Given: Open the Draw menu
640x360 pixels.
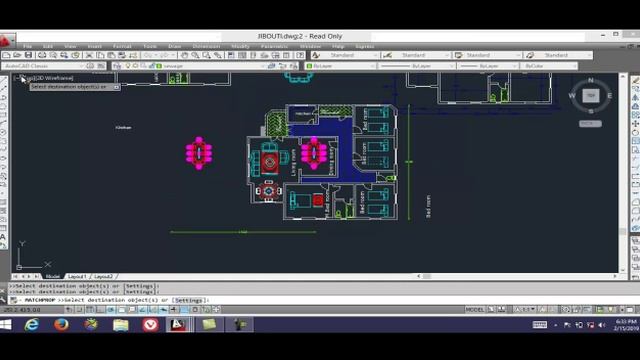Looking at the screenshot, I should [x=174, y=46].
